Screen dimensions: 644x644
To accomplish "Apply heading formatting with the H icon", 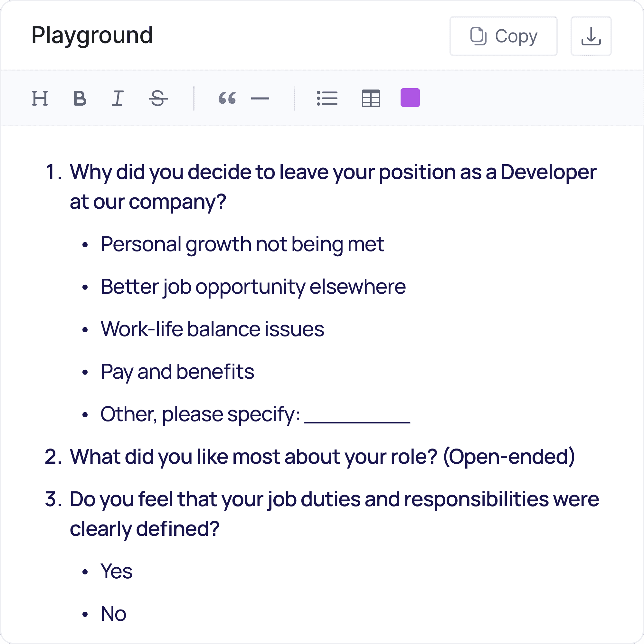I will click(x=39, y=98).
